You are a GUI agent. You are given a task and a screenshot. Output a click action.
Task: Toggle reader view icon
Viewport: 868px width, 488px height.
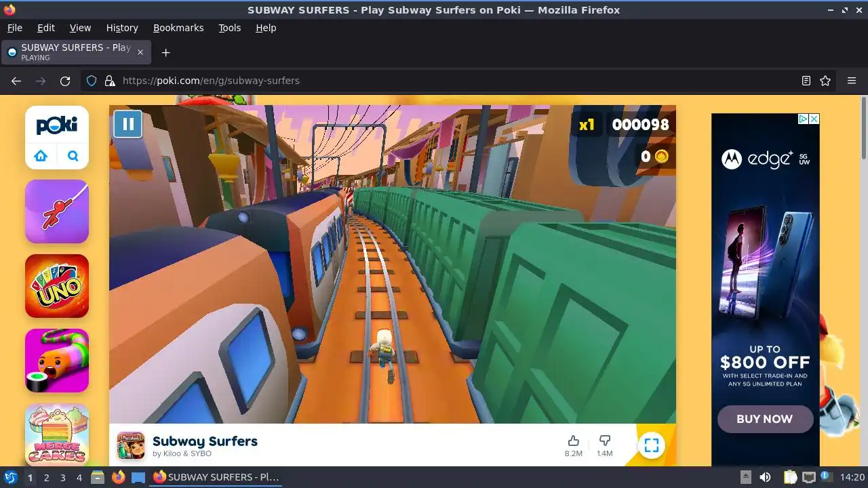point(806,81)
